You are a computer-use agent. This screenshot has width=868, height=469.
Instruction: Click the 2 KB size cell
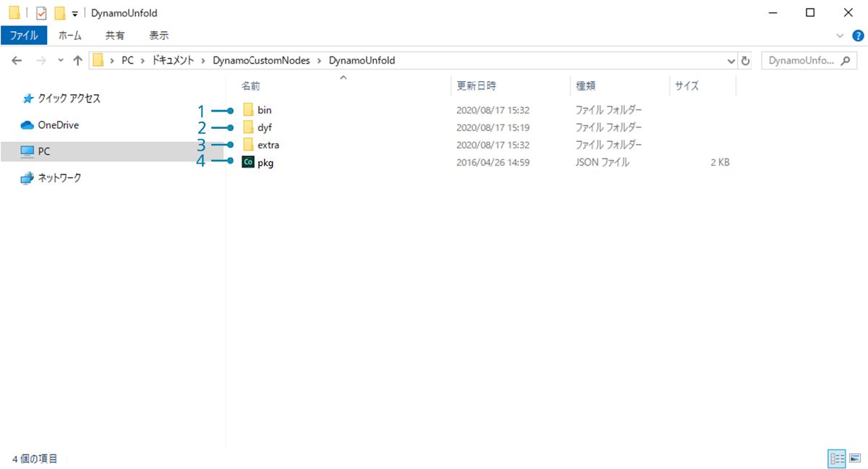tap(720, 163)
